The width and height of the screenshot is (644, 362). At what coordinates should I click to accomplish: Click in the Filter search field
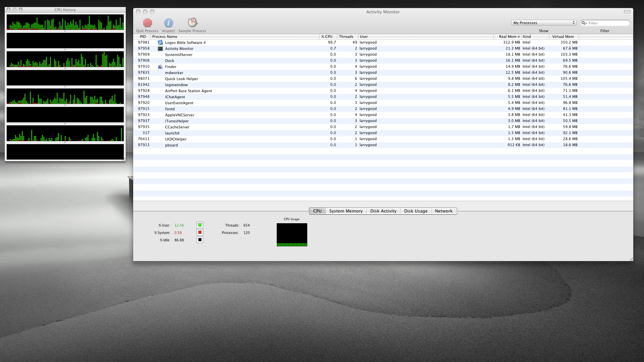[x=605, y=23]
